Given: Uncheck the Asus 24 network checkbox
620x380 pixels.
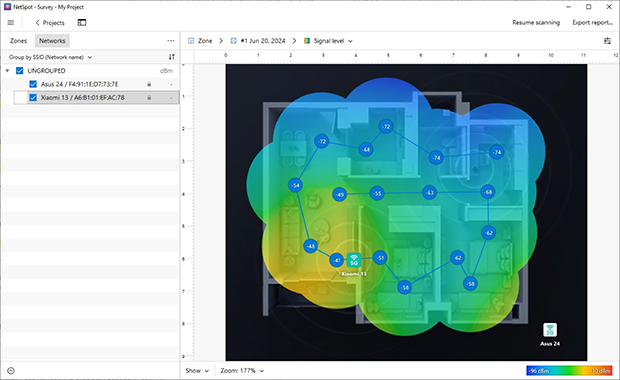Looking at the screenshot, I should [x=33, y=84].
